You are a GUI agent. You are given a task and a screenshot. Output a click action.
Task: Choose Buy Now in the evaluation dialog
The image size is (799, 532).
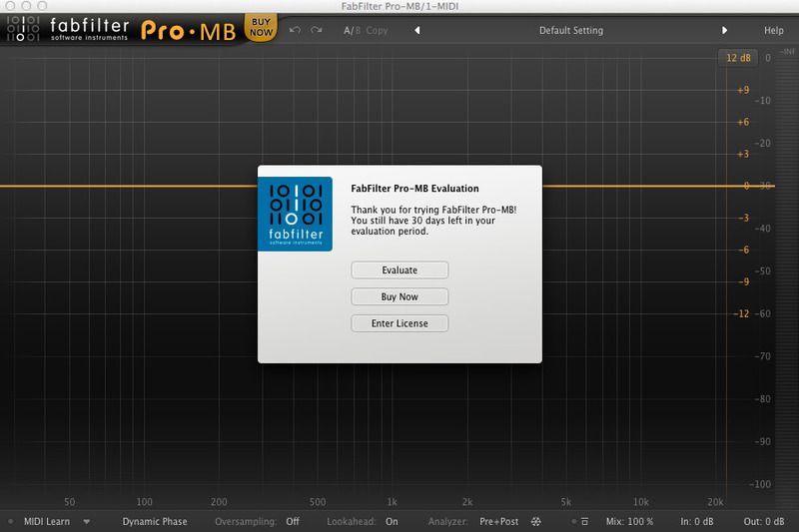click(399, 296)
